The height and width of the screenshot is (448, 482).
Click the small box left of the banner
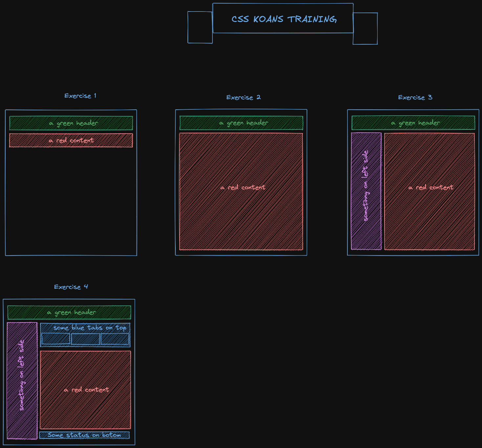click(200, 28)
